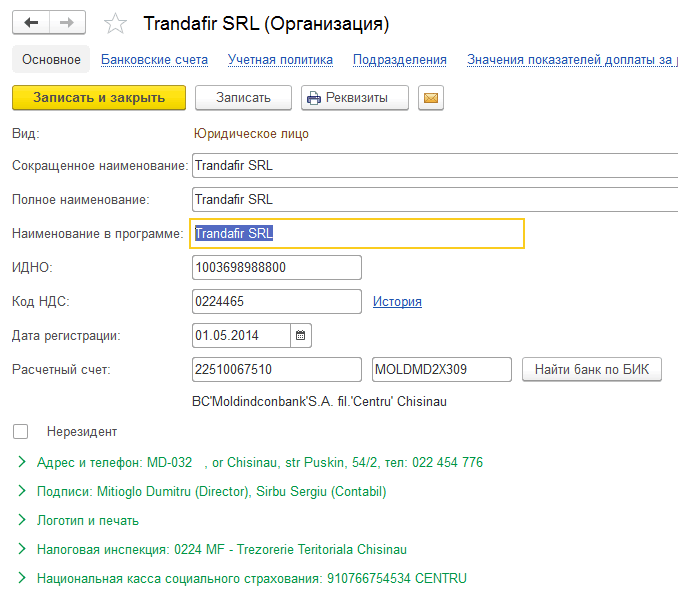Click into the ИДНО input field
The width and height of the screenshot is (678, 594).
(275, 268)
